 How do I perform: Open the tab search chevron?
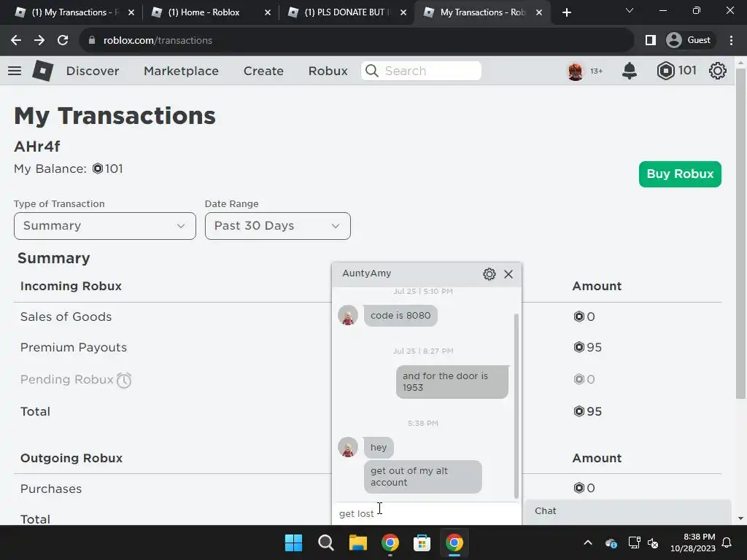(630, 10)
